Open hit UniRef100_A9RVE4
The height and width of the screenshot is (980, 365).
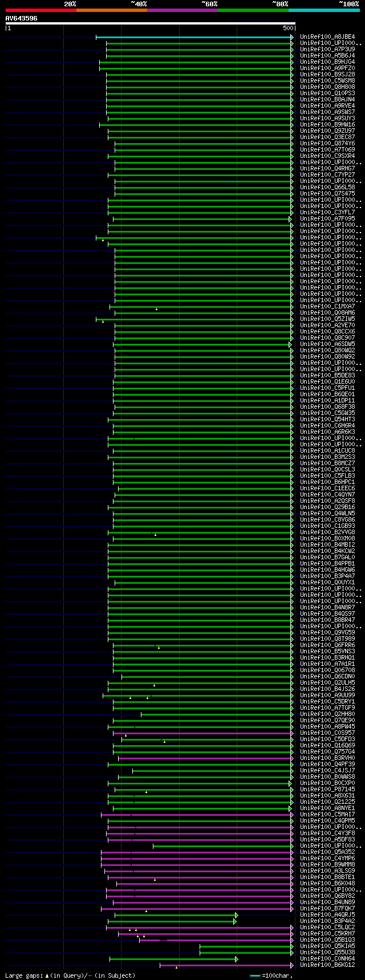[x=327, y=106]
